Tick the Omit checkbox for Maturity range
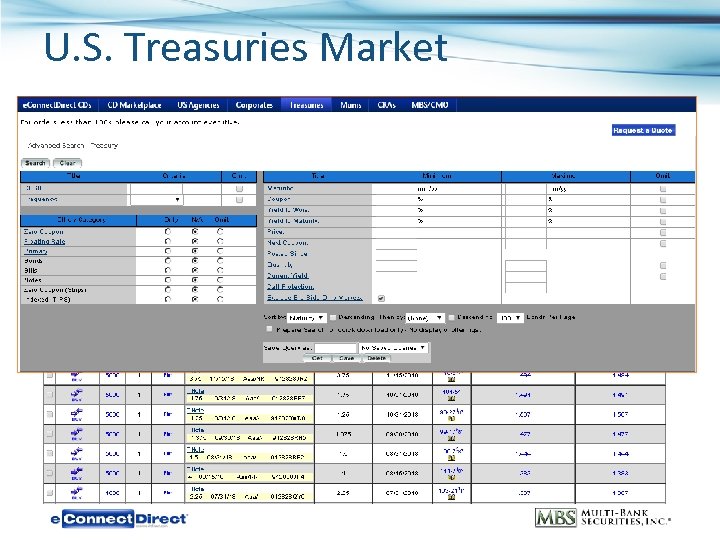The height and width of the screenshot is (540, 720). [x=663, y=189]
